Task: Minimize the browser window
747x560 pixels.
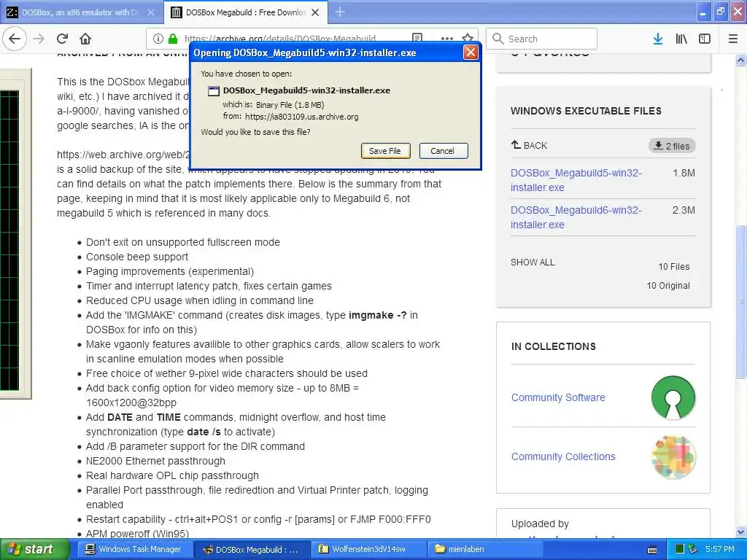Action: click(x=703, y=12)
